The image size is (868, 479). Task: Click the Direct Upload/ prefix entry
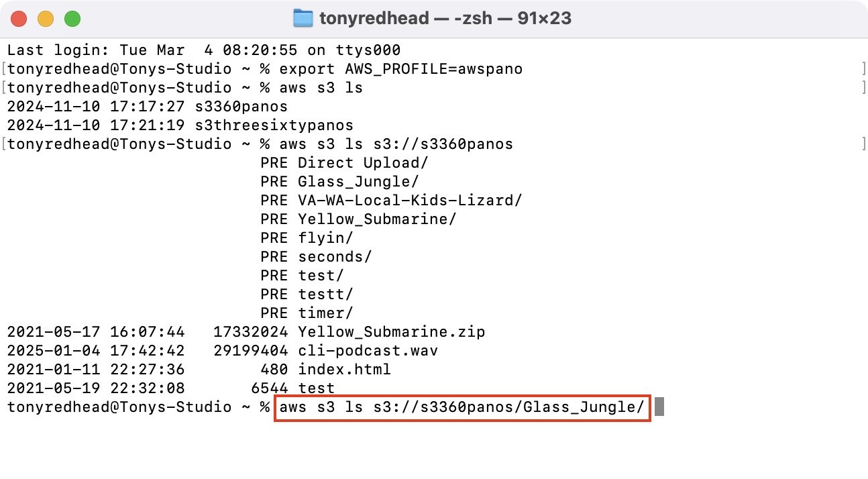363,162
